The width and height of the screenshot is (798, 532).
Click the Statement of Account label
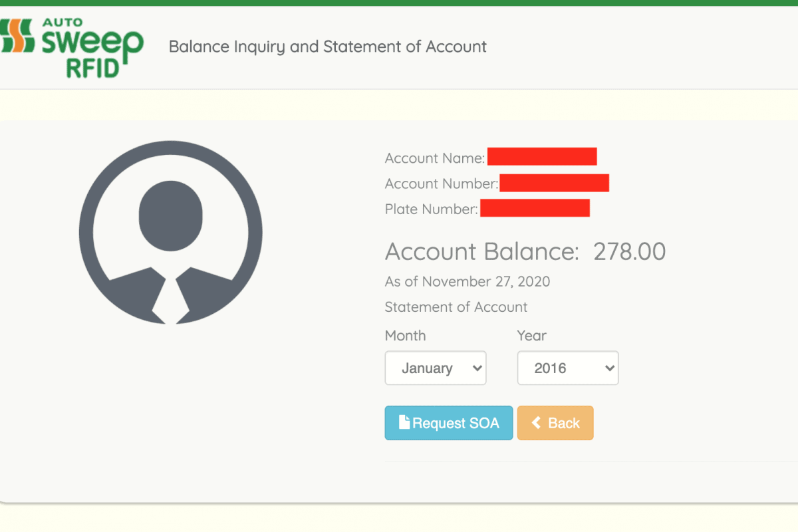click(x=456, y=307)
